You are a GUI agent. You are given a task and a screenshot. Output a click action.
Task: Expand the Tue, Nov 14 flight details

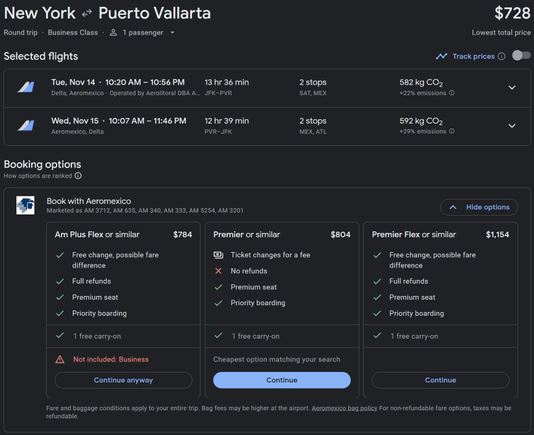[x=512, y=87]
